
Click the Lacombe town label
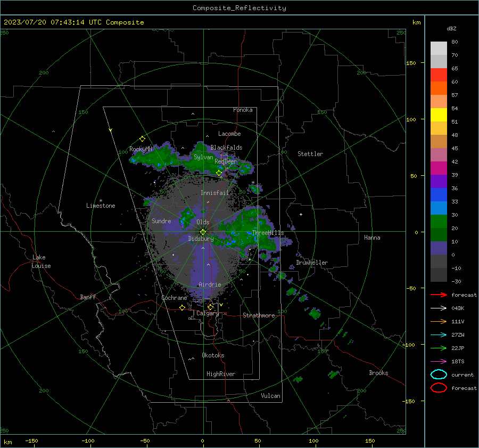[229, 134]
